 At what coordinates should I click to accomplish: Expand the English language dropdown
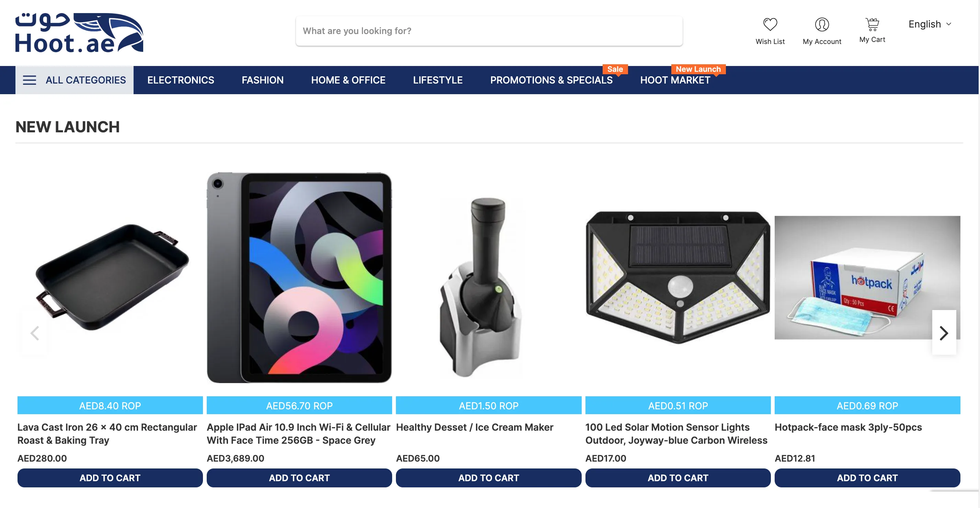click(930, 24)
